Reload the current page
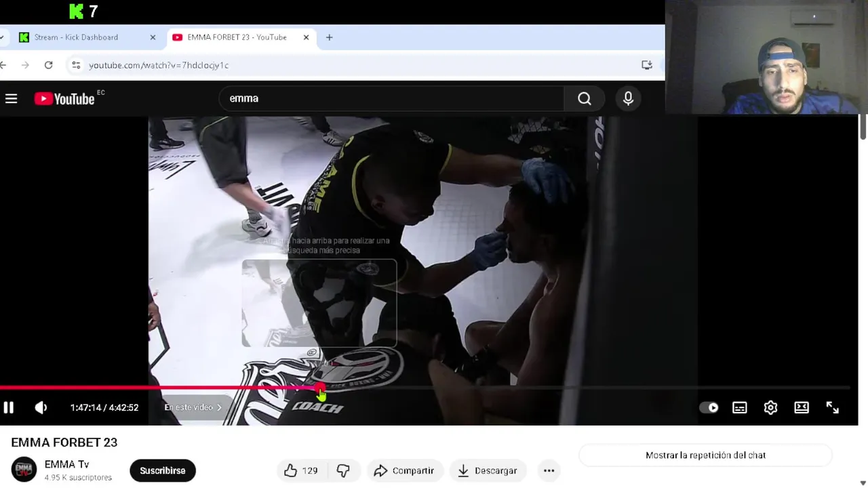The image size is (868, 488). 48,65
